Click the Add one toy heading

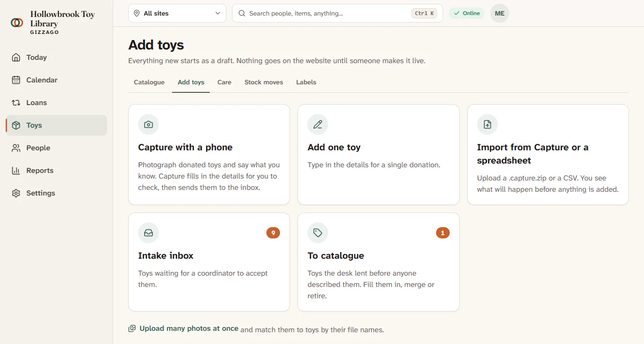334,147
